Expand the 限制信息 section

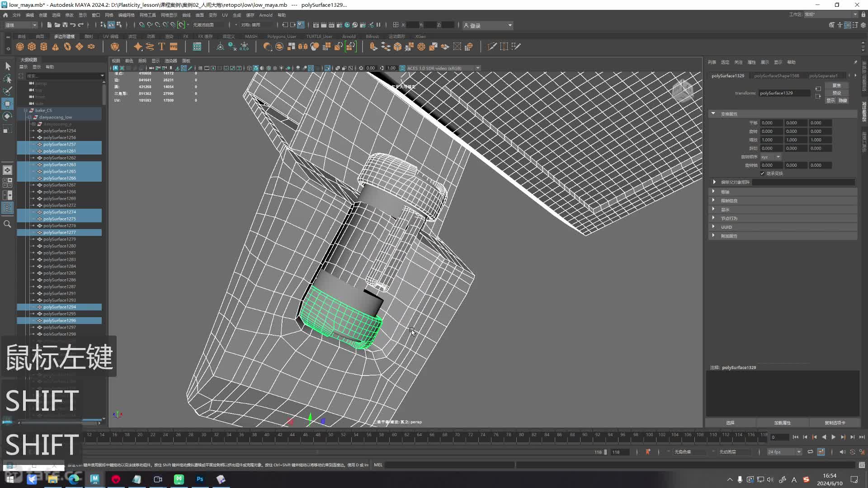coord(714,200)
